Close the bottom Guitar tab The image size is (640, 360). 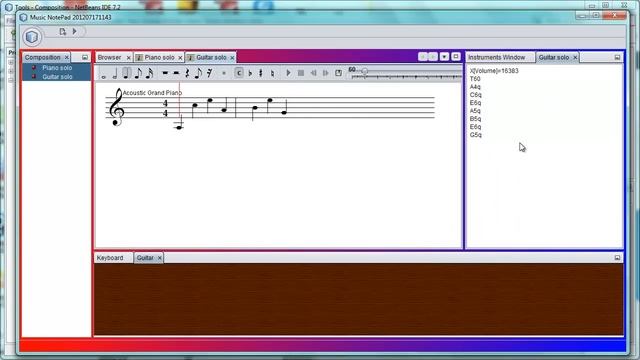click(160, 258)
